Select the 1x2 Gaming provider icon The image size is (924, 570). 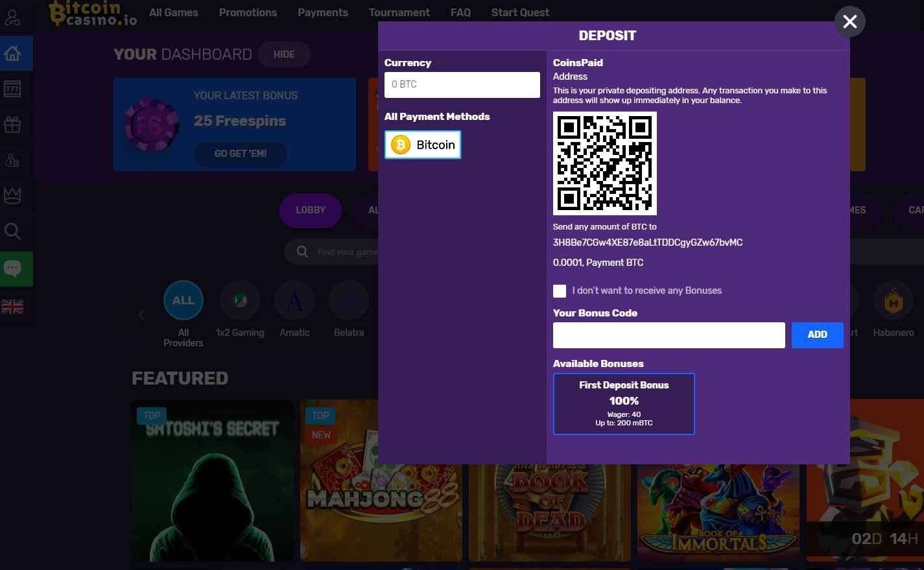pyautogui.click(x=240, y=300)
